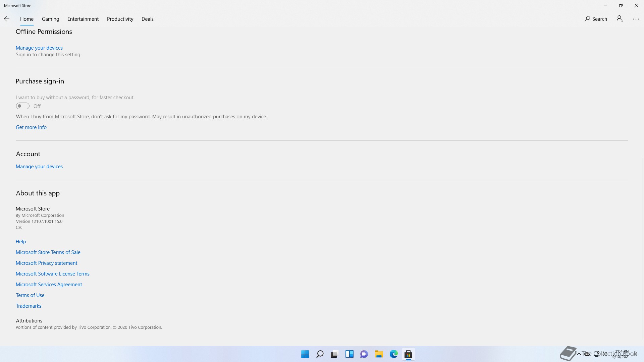
Task: Open the Trademarks link
Action: 29,306
